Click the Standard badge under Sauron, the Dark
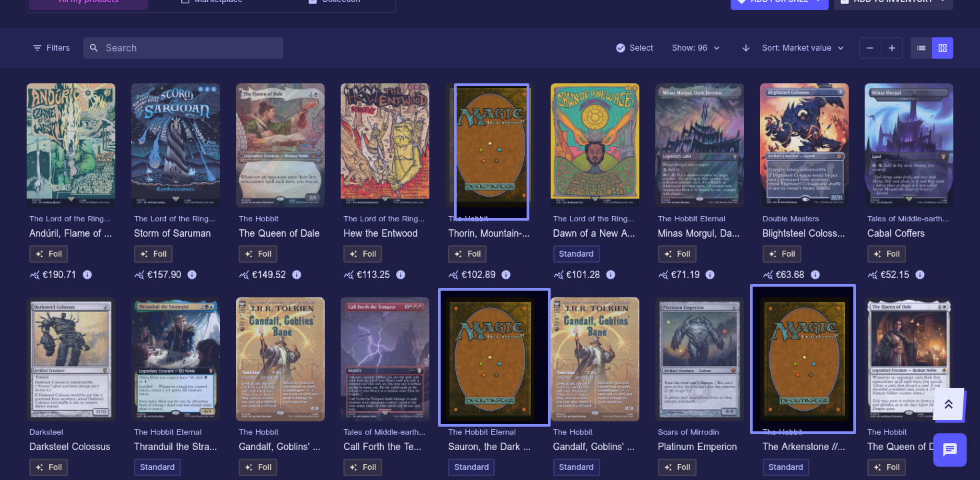The height and width of the screenshot is (480, 980). [471, 467]
